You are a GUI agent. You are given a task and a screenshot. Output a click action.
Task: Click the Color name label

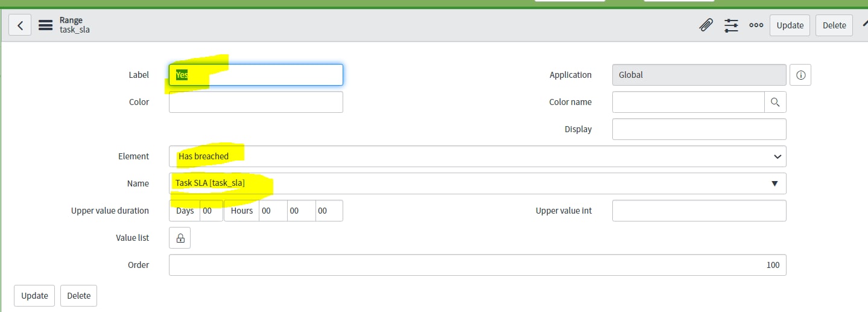[x=570, y=102]
